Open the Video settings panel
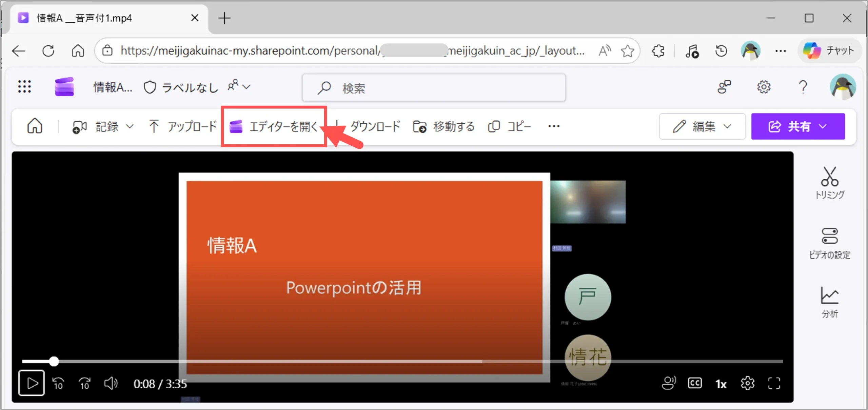This screenshot has height=410, width=868. point(829,242)
